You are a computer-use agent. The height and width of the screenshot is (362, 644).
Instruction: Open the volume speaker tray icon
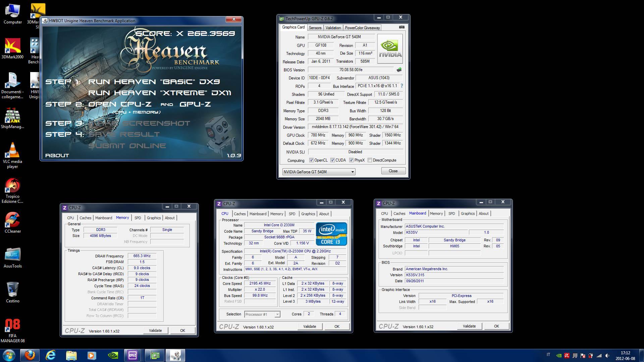[607, 356]
